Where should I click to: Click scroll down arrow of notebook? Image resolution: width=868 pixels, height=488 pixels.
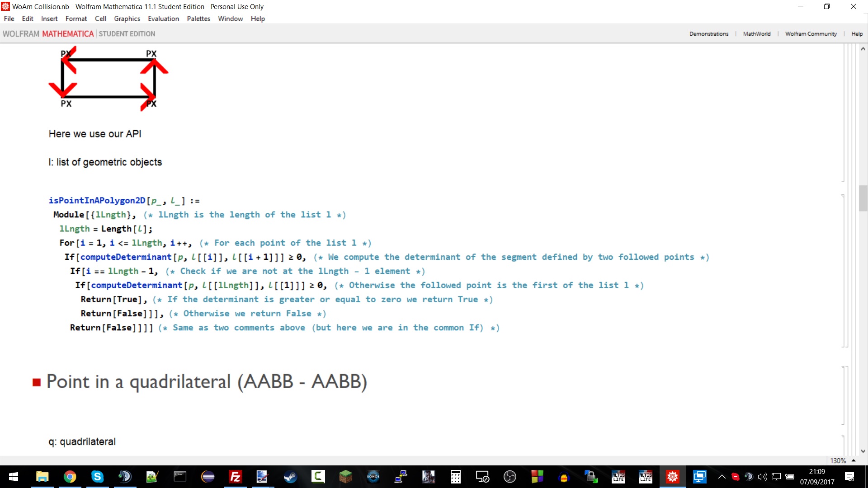pyautogui.click(x=863, y=451)
